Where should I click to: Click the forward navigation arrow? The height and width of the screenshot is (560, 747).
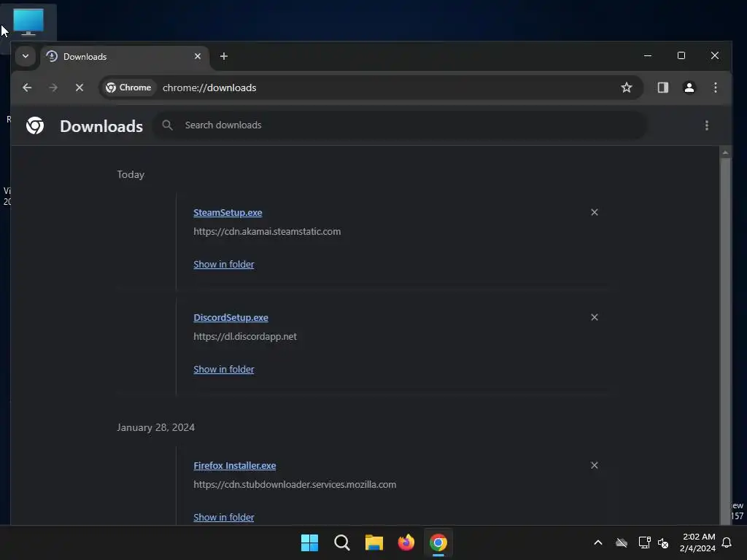click(x=53, y=87)
